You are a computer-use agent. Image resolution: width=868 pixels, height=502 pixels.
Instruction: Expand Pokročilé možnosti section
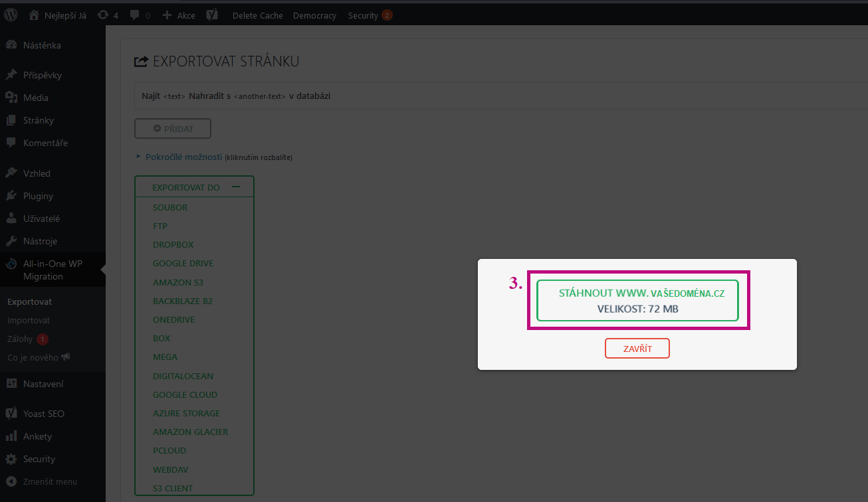coord(183,157)
